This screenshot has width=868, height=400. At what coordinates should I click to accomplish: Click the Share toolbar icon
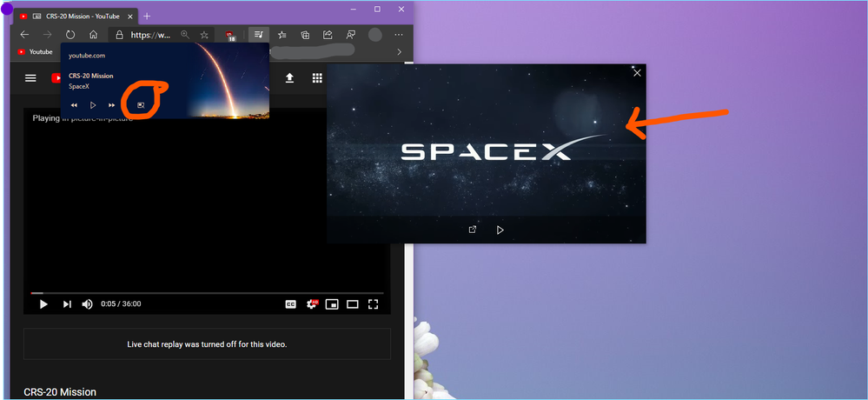[x=328, y=35]
